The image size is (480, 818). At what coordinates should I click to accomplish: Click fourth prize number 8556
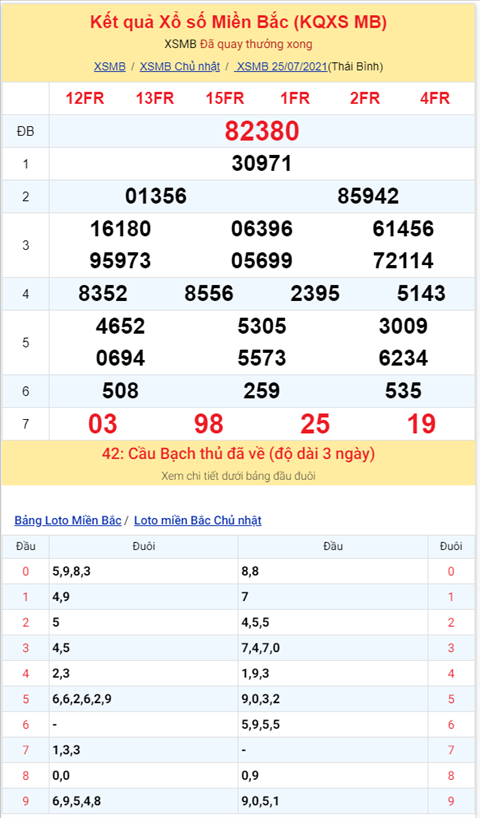tap(209, 294)
